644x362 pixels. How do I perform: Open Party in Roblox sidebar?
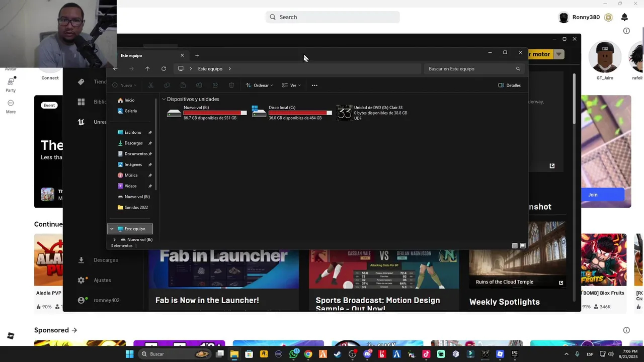pyautogui.click(x=11, y=84)
